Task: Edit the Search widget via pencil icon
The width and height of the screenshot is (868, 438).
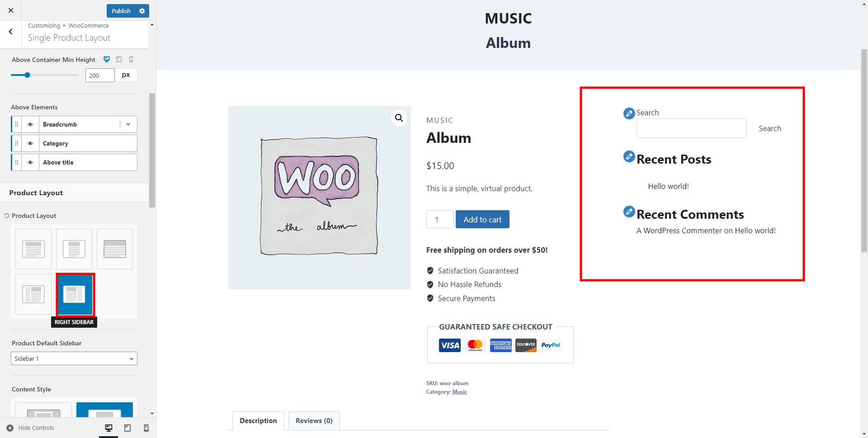Action: (x=629, y=113)
